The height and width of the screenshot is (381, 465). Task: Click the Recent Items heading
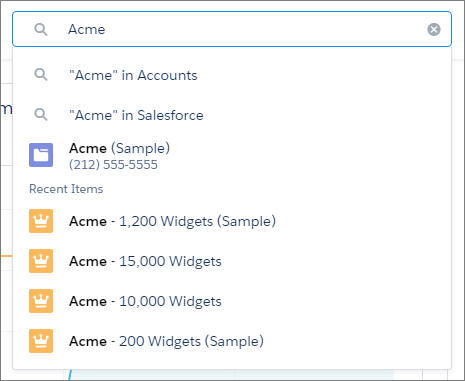click(x=66, y=189)
